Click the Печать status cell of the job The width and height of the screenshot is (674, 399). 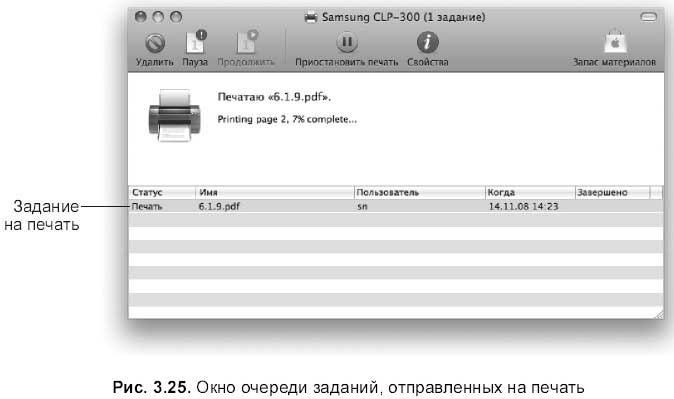147,206
